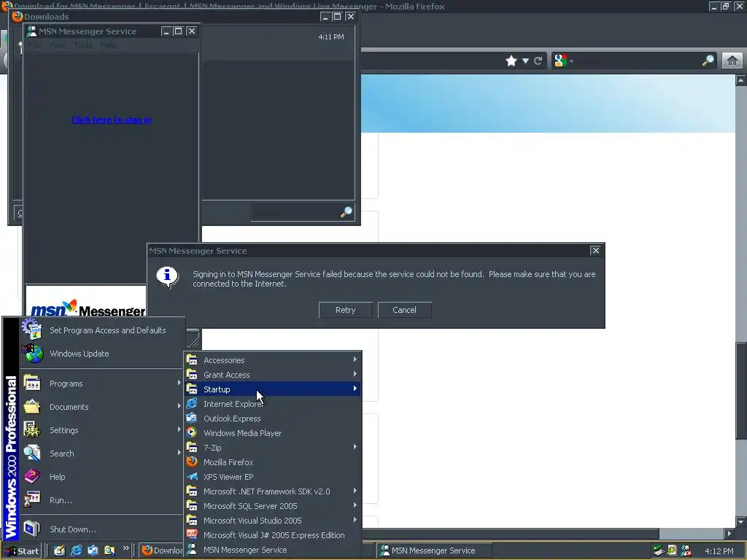Open View menu in MSN Messenger window
The image size is (747, 560).
pyautogui.click(x=57, y=45)
